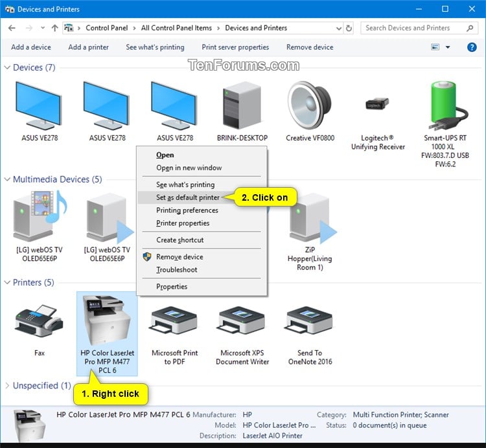Click Add a printer in toolbar
The height and width of the screenshot is (448, 486).
(x=88, y=47)
